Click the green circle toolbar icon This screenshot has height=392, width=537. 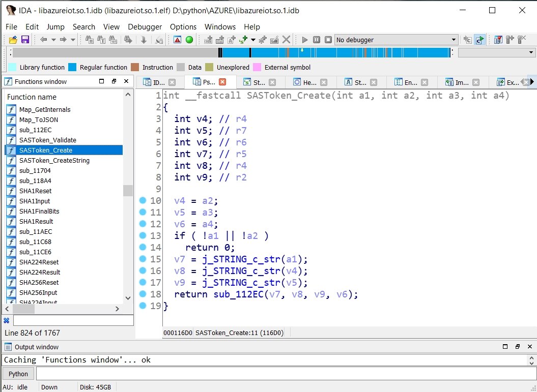189,40
